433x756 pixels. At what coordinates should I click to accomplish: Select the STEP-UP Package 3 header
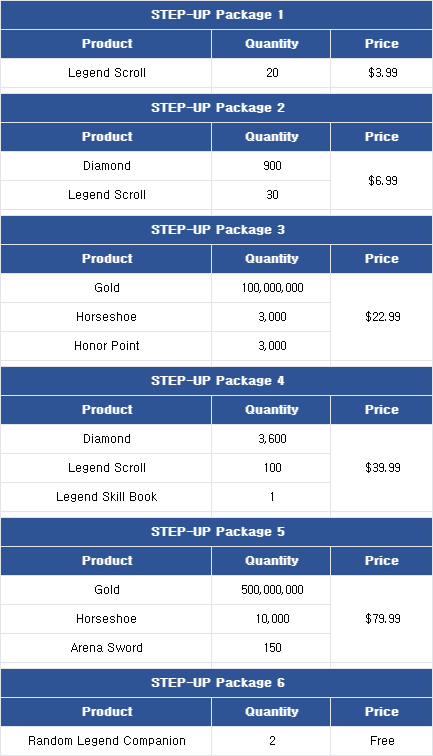[x=216, y=230]
